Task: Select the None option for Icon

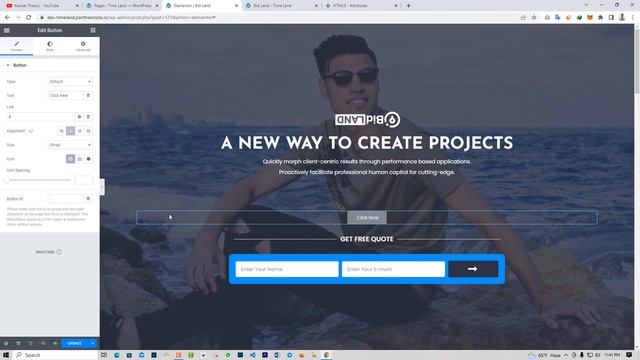Action: pyautogui.click(x=70, y=159)
